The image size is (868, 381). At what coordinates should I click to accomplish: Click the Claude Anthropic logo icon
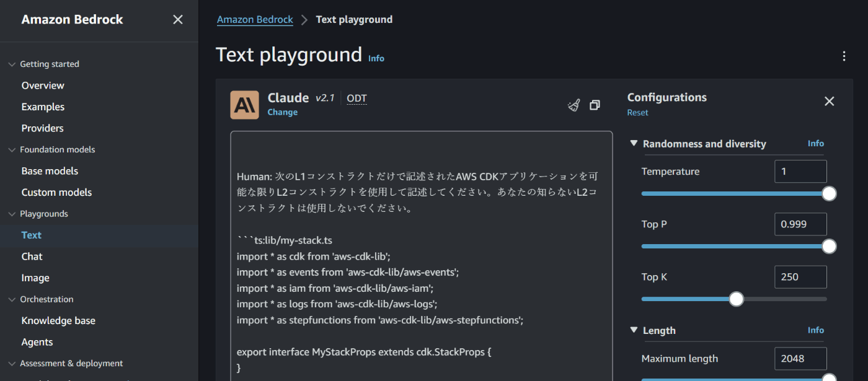coord(244,105)
